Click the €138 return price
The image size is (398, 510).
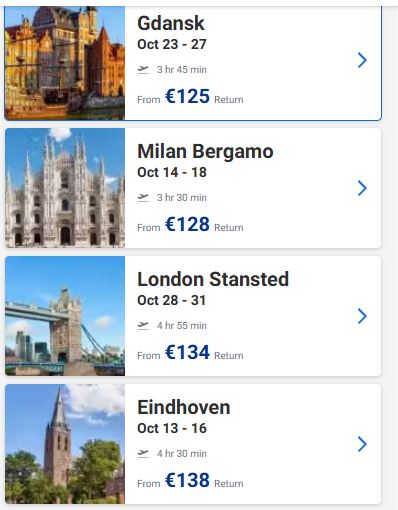point(187,480)
